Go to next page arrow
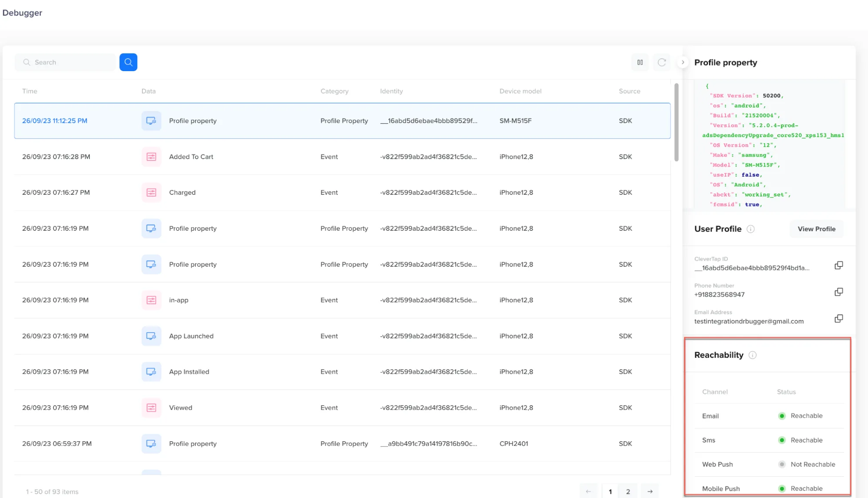 (650, 491)
